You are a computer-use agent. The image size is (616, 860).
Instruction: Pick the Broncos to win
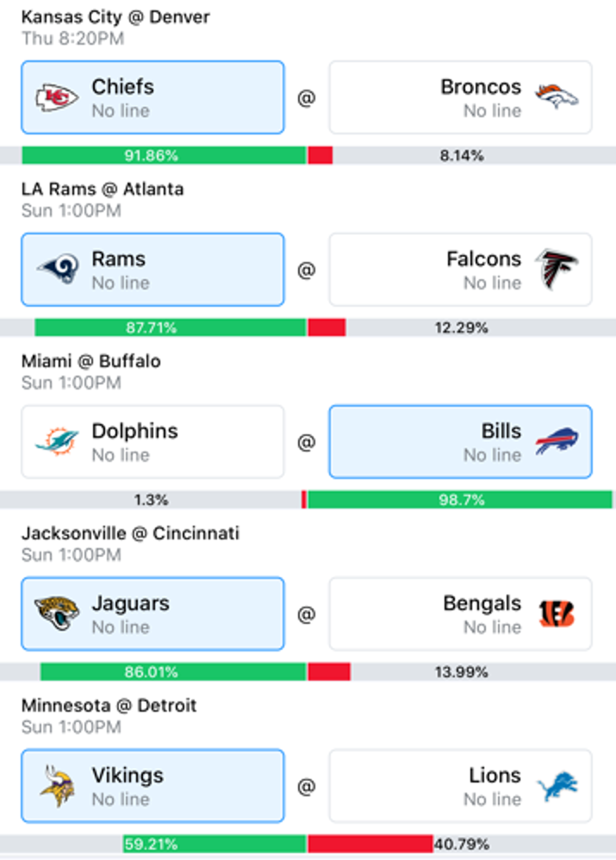tap(460, 97)
